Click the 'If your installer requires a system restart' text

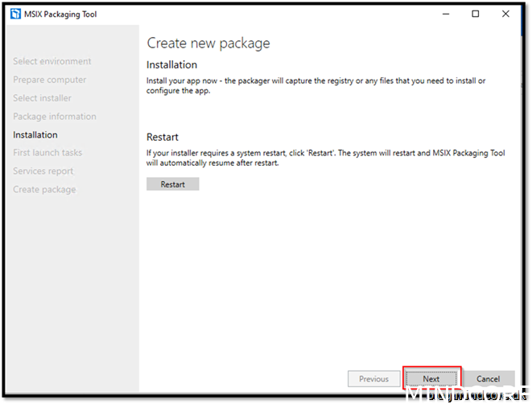[326, 158]
